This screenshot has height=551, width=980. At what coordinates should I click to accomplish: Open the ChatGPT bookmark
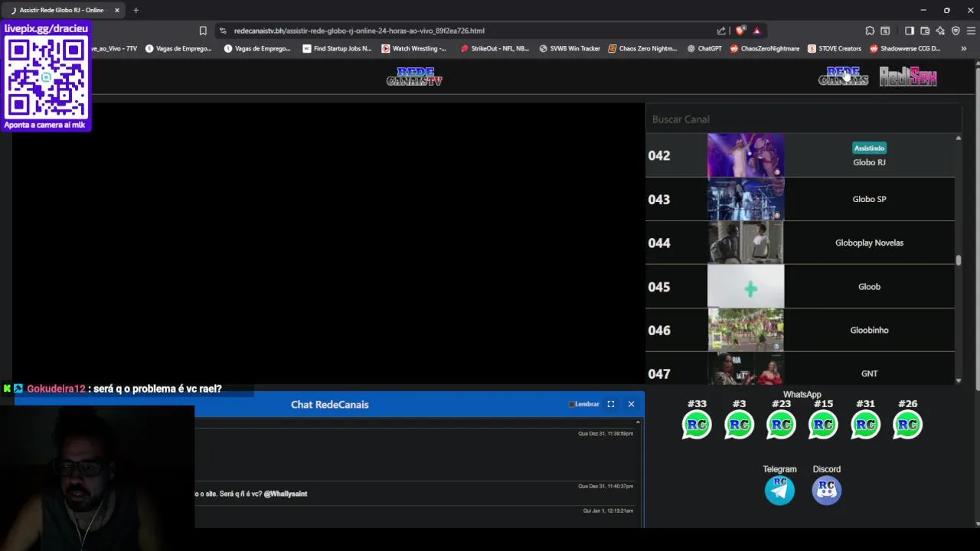(x=704, y=48)
